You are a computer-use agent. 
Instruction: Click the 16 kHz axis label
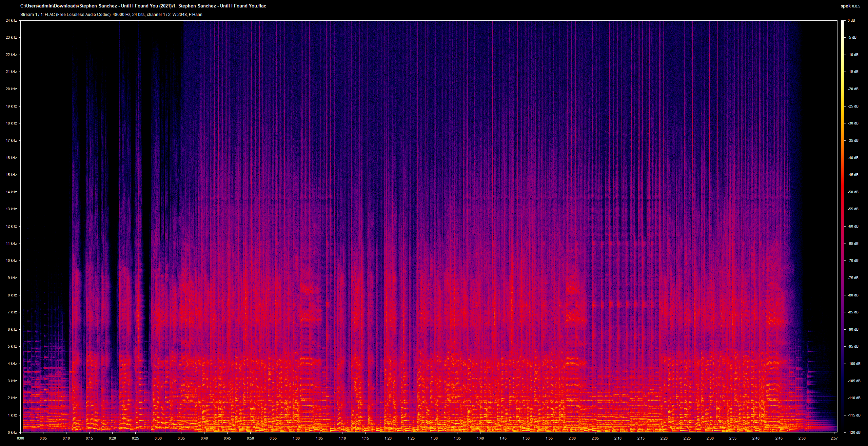(11, 158)
